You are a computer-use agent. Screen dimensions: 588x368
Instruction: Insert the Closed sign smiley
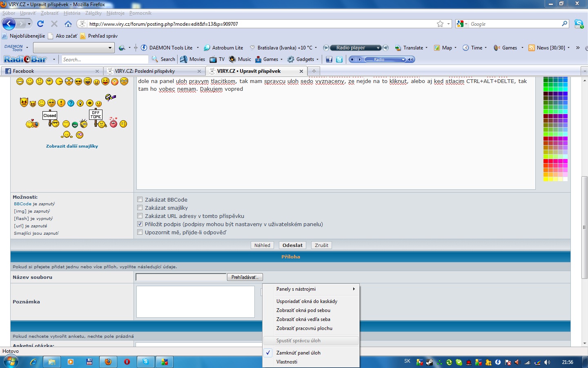[50, 119]
